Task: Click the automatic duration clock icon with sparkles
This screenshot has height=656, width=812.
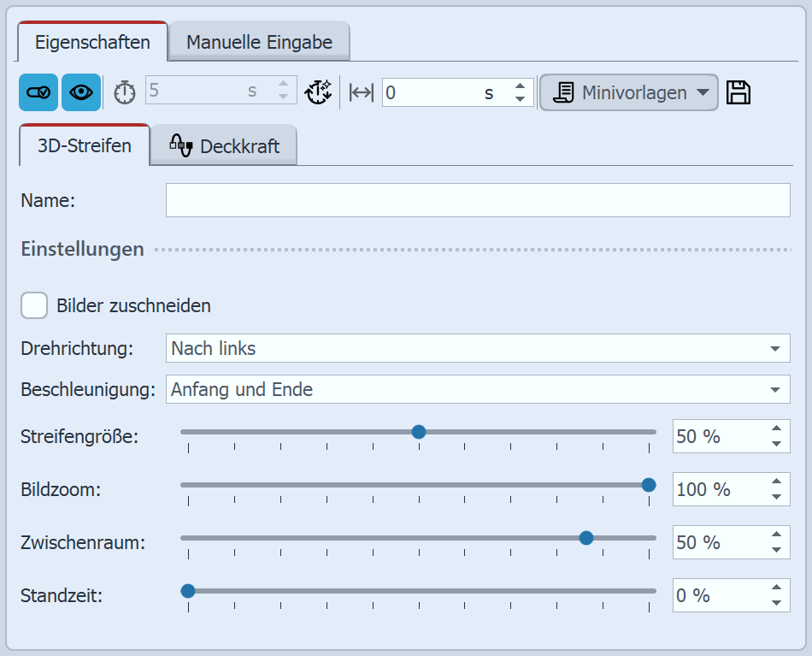Action: (318, 92)
